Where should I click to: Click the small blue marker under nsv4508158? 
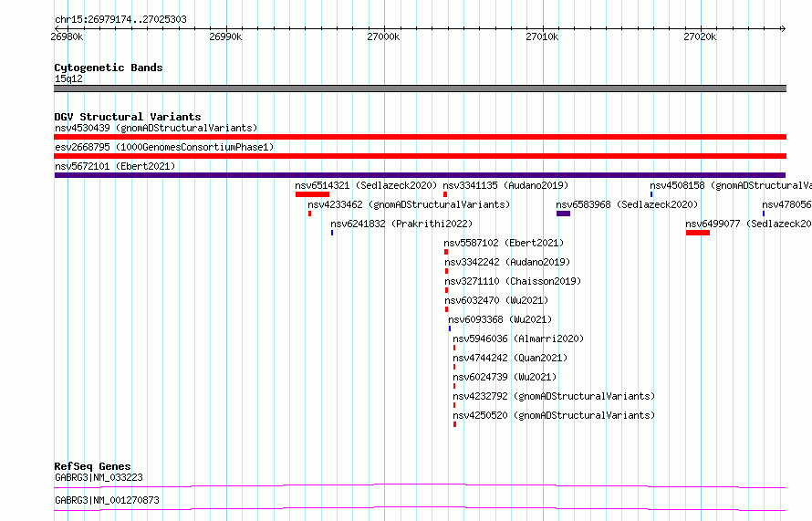click(x=651, y=194)
